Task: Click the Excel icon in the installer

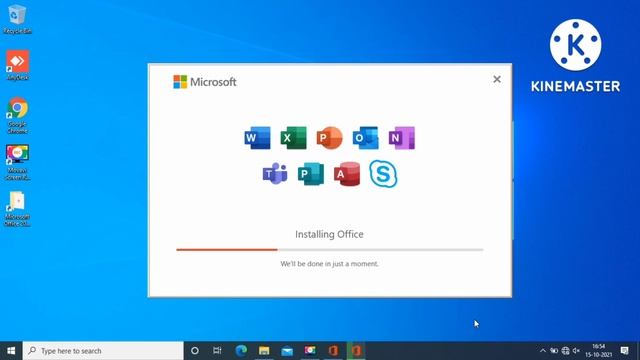Action: coord(293,138)
